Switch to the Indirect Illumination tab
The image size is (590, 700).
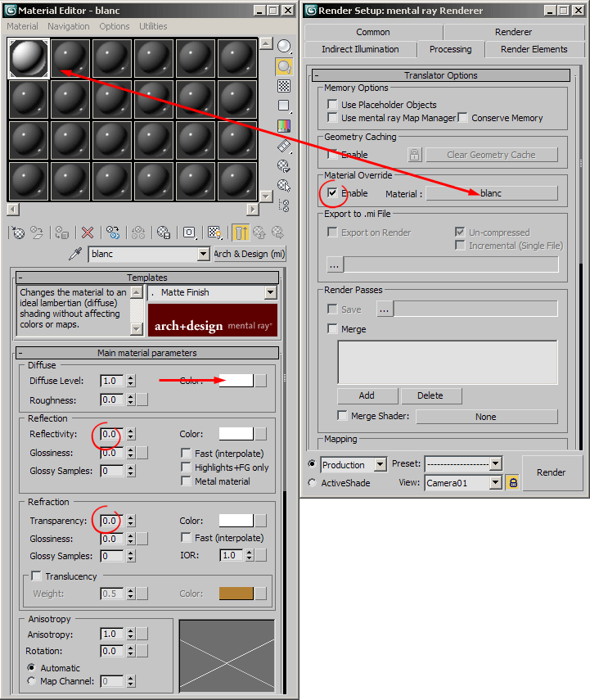pos(360,49)
